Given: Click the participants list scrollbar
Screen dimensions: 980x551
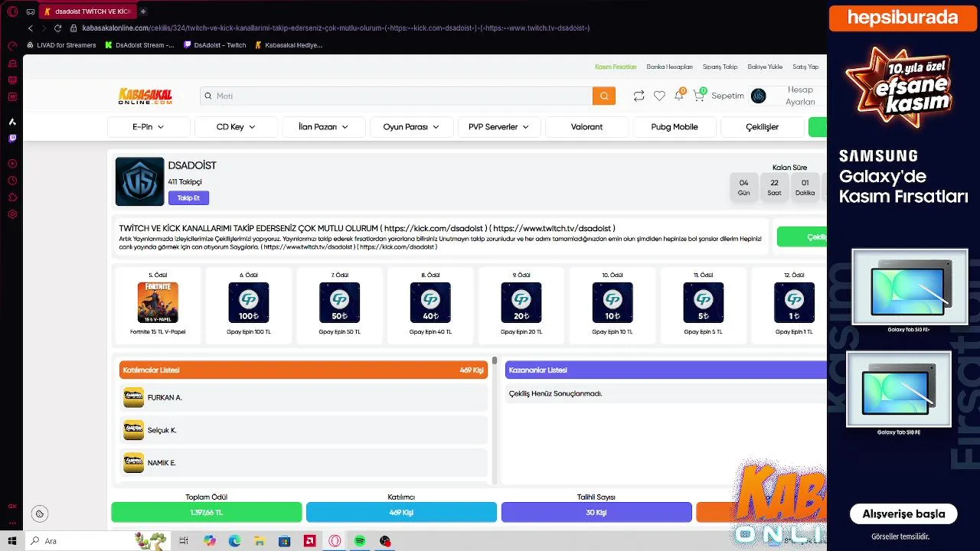Looking at the screenshot, I should pos(495,360).
